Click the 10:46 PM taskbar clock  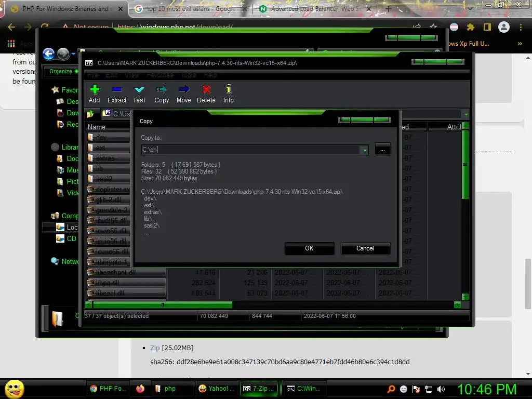click(x=487, y=389)
